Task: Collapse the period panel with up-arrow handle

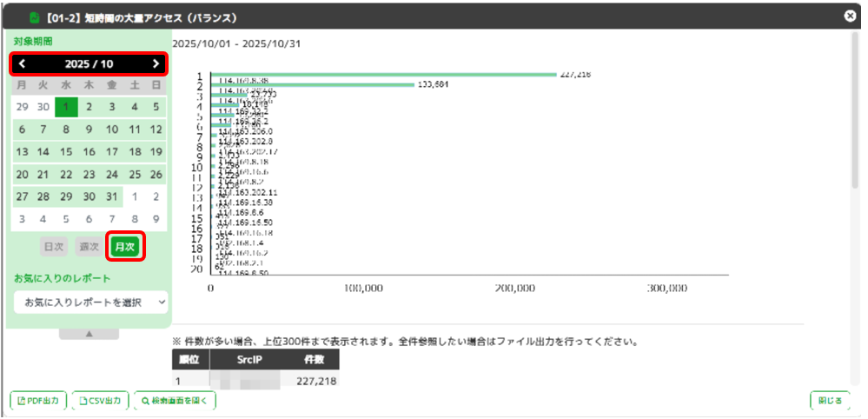Action: click(89, 334)
